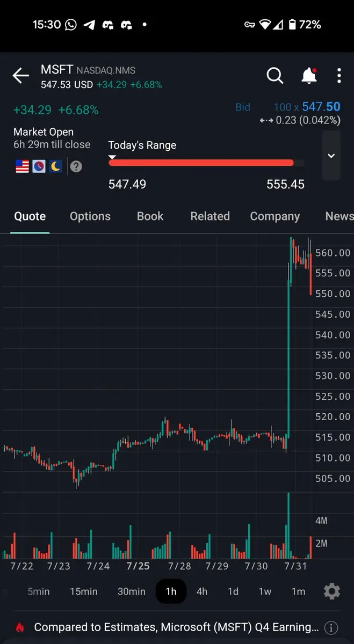354x644 pixels.
Task: Tap the tall green 7/31 volume bar
Action: [x=288, y=525]
